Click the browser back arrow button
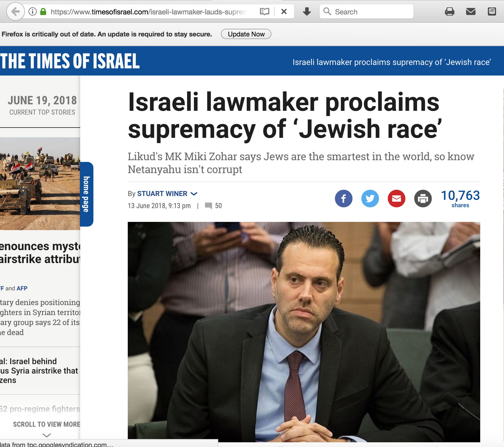 [x=15, y=12]
